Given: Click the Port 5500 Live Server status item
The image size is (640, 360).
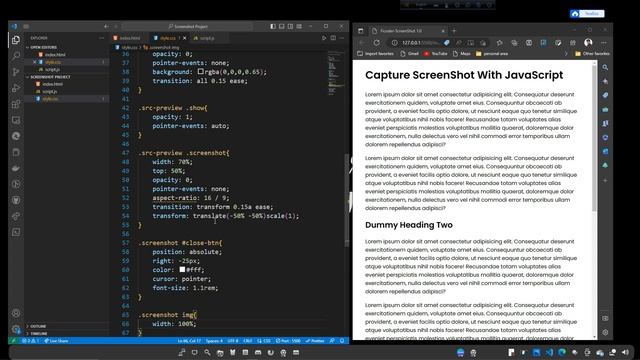Looking at the screenshot, I should click(288, 341).
